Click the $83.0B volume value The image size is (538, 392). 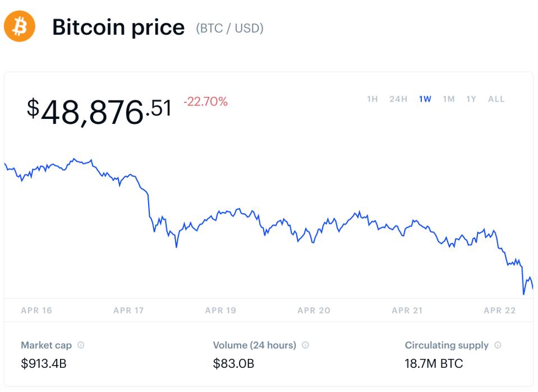(233, 363)
